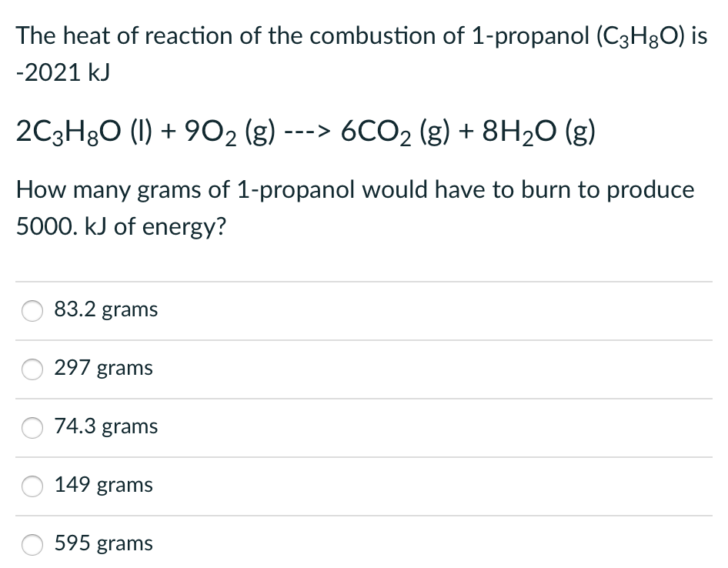This screenshot has width=728, height=568.
Task: Click the 149 grams answer text
Action: point(103,485)
